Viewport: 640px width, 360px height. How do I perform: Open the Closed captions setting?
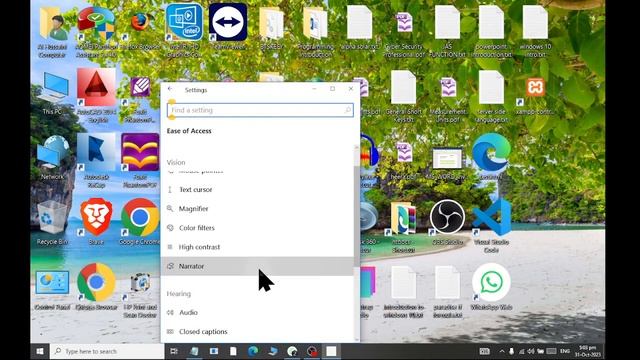pos(257,331)
